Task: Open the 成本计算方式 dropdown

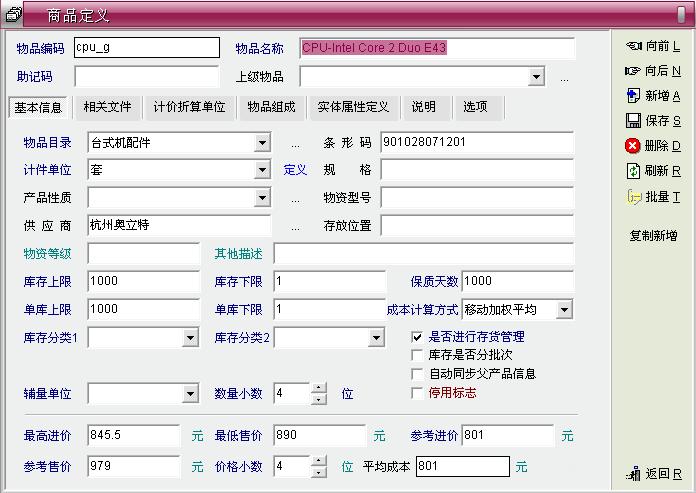Action: click(564, 310)
